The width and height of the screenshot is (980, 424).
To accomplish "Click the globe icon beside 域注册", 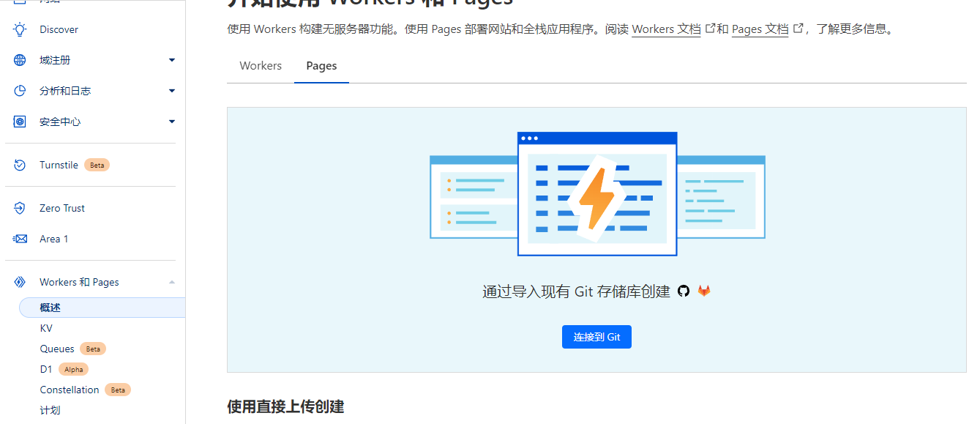I will (20, 60).
